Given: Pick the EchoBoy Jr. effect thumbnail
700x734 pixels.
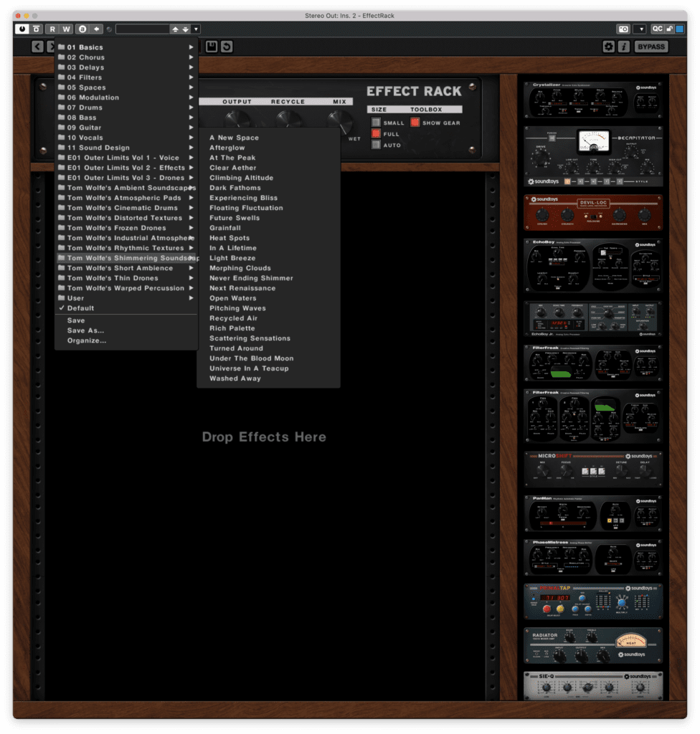Looking at the screenshot, I should coord(593,319).
